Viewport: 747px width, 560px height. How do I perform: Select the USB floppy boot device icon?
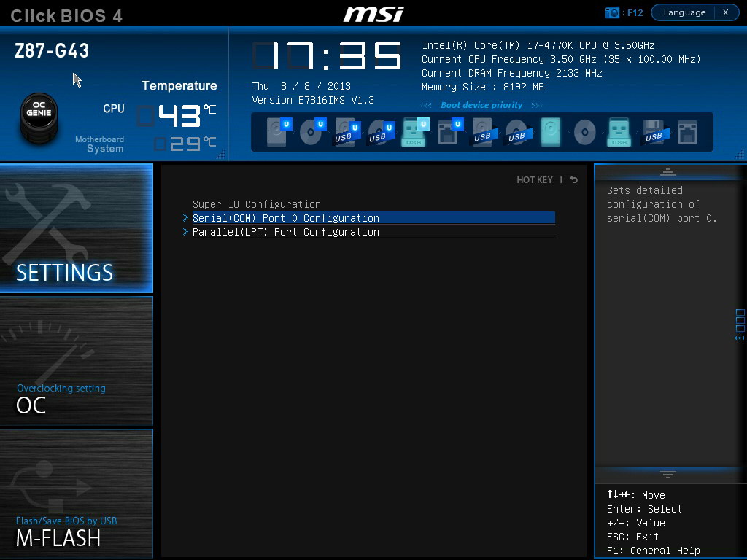coord(656,132)
